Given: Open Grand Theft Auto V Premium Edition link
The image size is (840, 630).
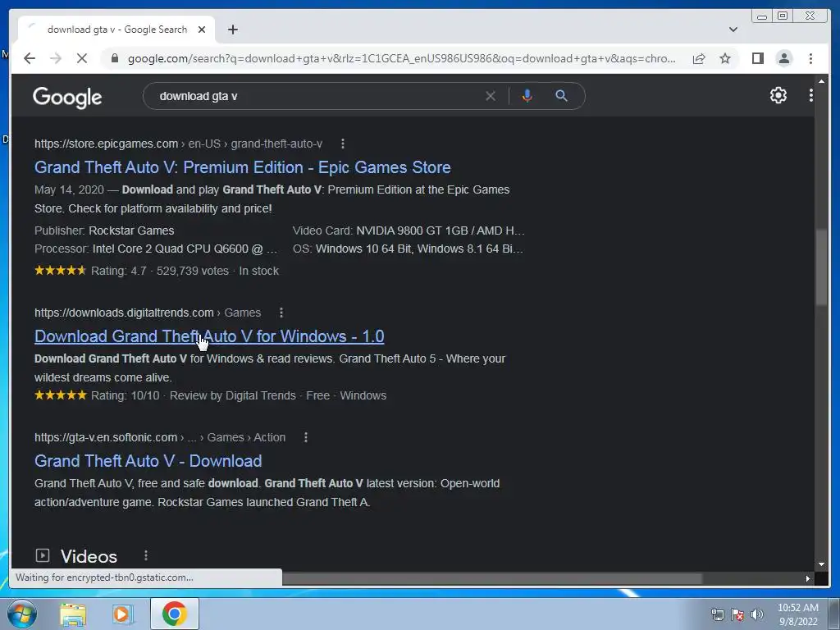Looking at the screenshot, I should (242, 167).
